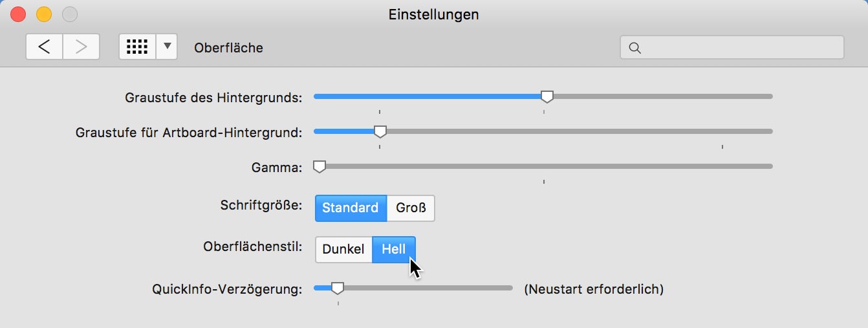
Task: Click the magnifier icon in search field
Action: [x=635, y=48]
